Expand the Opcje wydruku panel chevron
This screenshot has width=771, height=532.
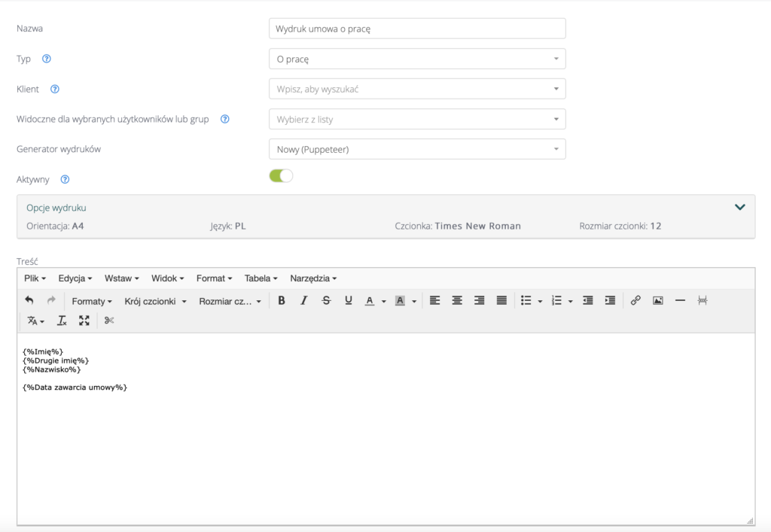point(739,207)
